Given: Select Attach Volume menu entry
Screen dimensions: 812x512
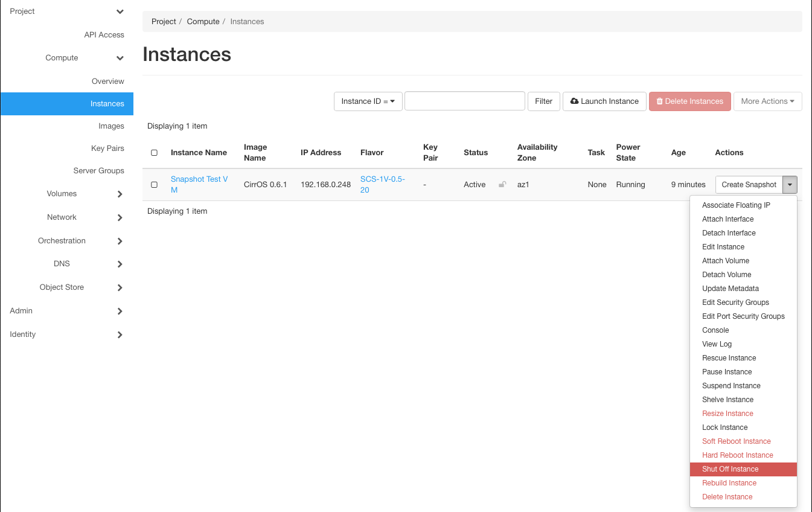Looking at the screenshot, I should click(743, 261).
